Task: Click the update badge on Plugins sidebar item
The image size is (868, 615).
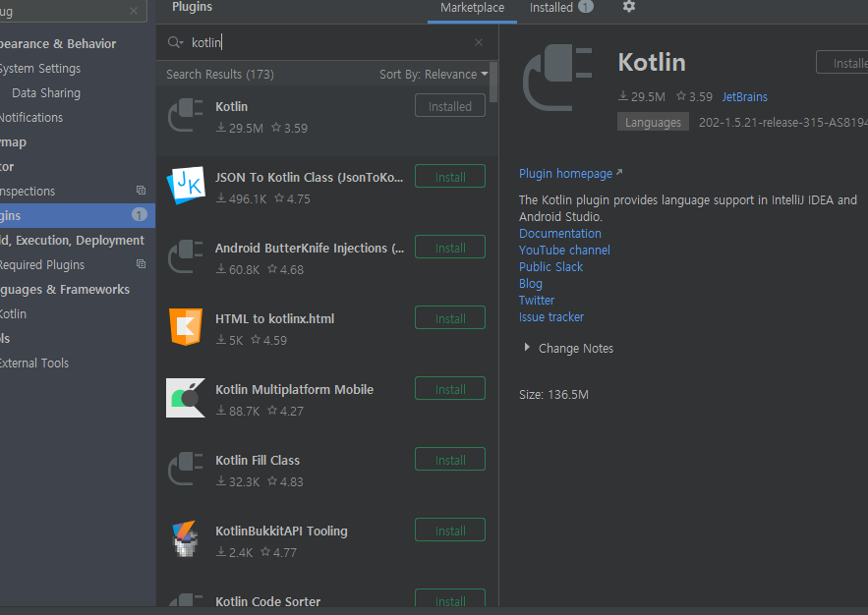Action: pos(140,214)
